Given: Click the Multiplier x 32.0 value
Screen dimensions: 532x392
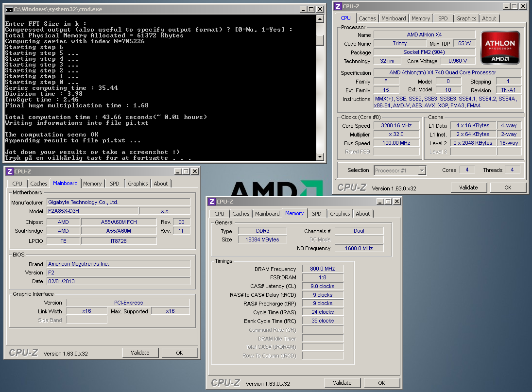Looking at the screenshot, I should point(396,134).
